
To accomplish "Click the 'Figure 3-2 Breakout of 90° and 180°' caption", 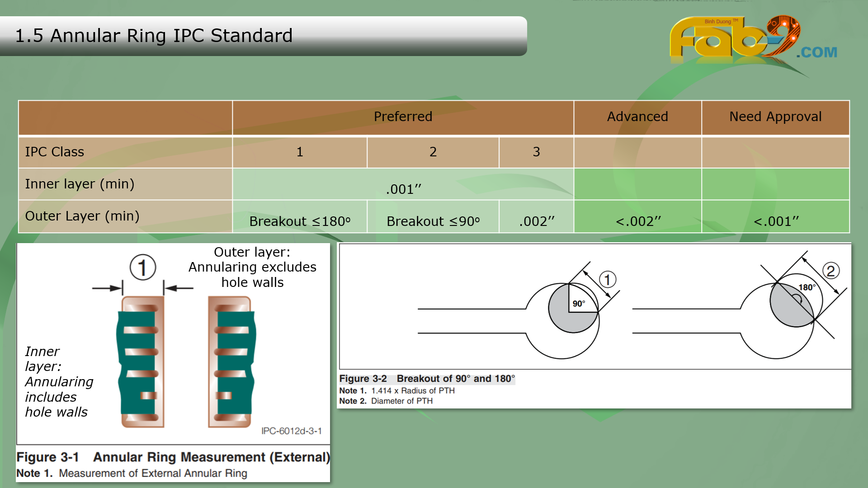I will (427, 379).
